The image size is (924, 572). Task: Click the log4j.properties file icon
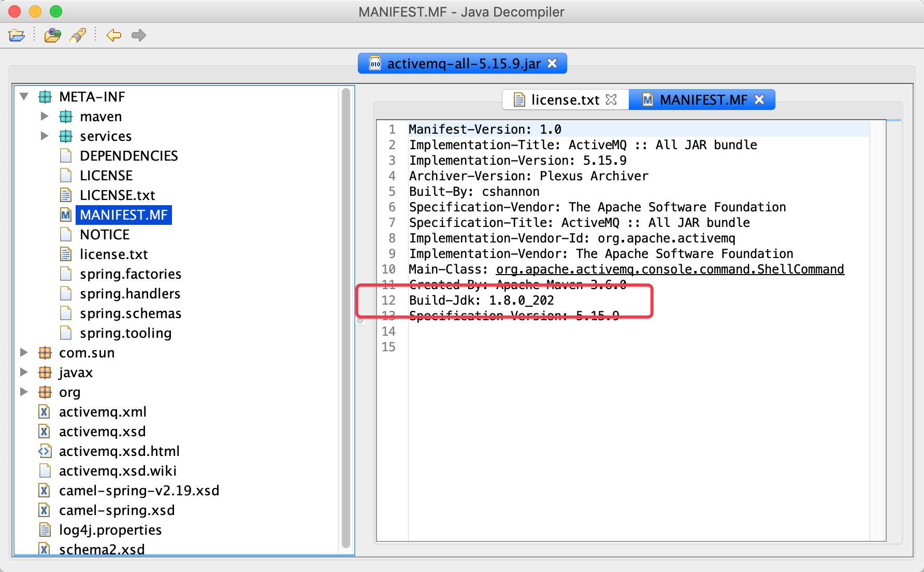45,530
